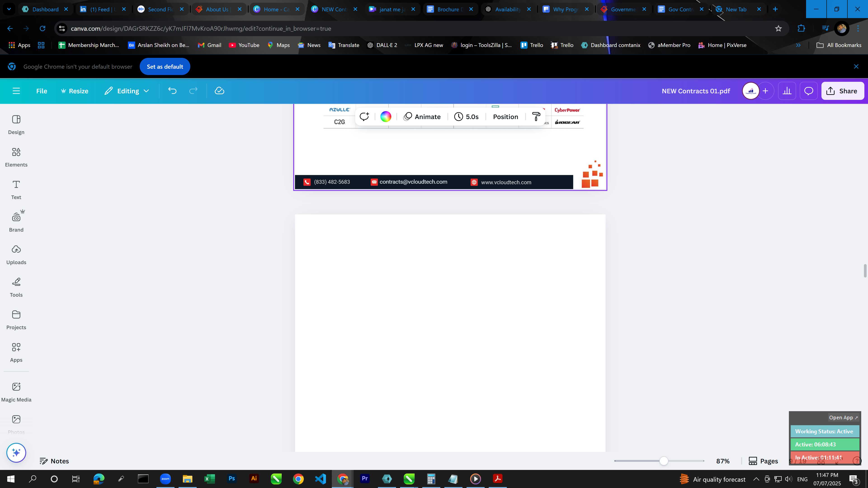Click the Share button
This screenshot has width=868, height=488.
coord(842,91)
